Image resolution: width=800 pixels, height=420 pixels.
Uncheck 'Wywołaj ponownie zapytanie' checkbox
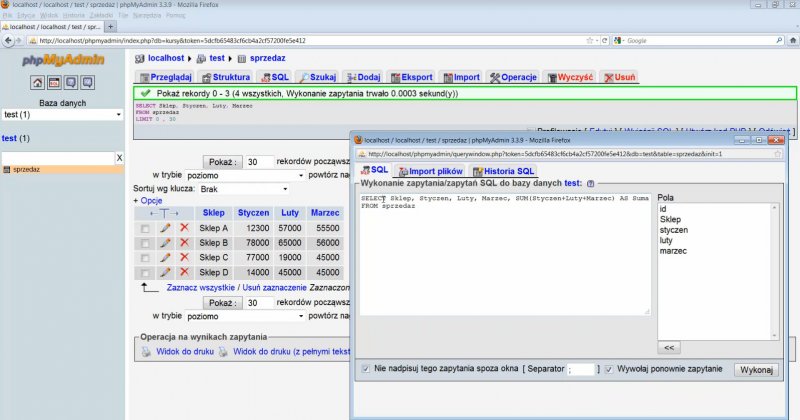pyautogui.click(x=610, y=369)
